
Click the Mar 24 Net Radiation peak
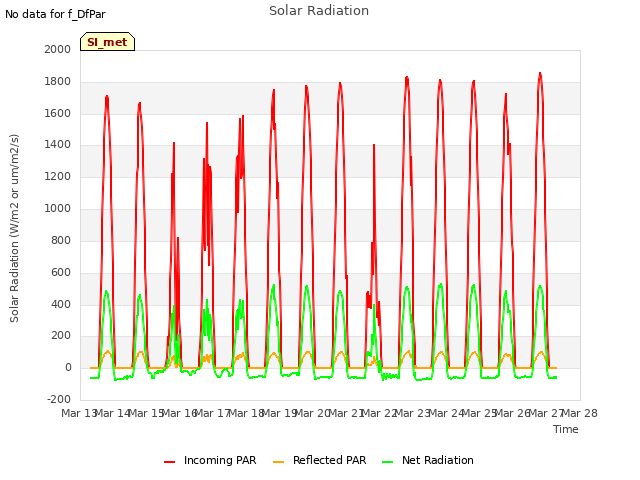(x=440, y=284)
